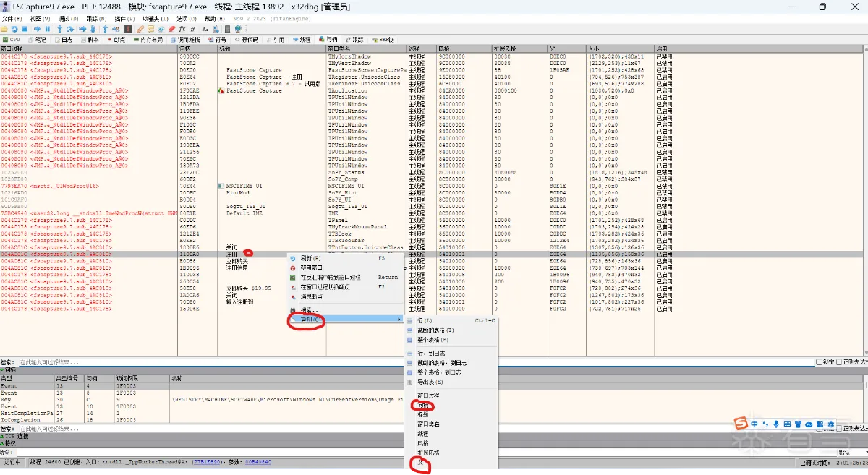Switch to the CPU tab
Viewport: 868px width, 475px height.
coord(11,39)
